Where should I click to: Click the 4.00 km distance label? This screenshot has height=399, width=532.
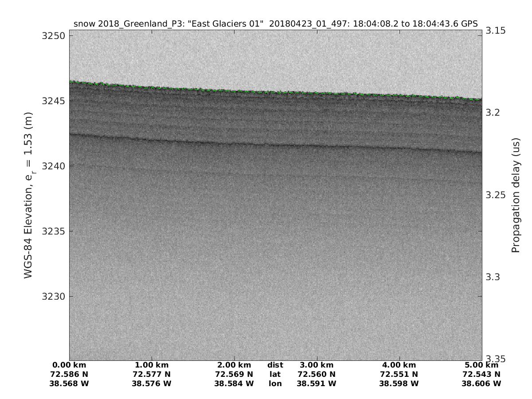click(x=399, y=365)
